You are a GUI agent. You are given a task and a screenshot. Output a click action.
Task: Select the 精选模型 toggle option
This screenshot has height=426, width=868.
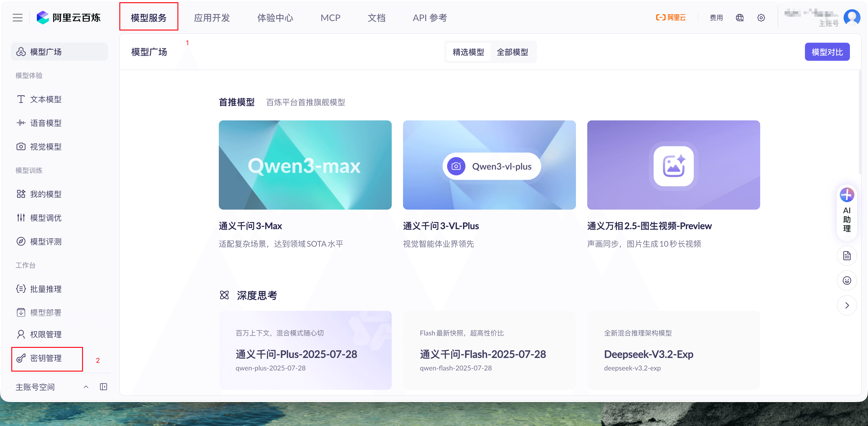click(x=468, y=52)
